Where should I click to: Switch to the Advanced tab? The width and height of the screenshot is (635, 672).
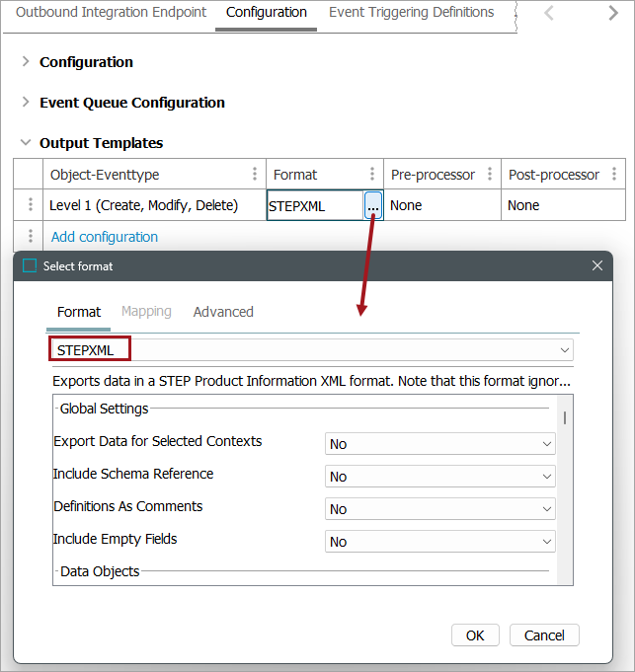(223, 312)
